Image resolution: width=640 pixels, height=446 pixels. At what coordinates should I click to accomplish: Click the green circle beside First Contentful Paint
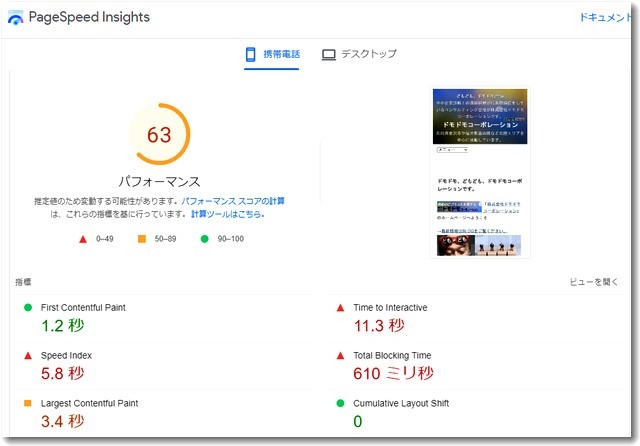click(x=28, y=308)
